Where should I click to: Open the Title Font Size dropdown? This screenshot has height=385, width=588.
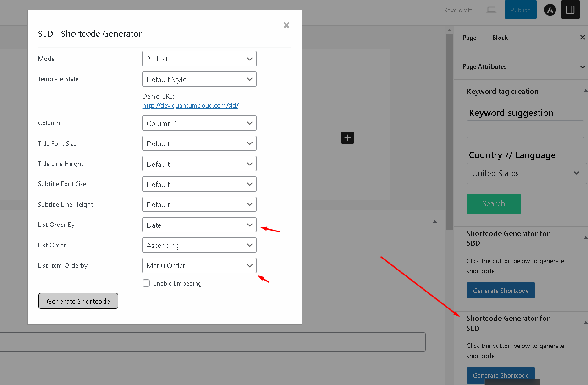[x=199, y=143]
